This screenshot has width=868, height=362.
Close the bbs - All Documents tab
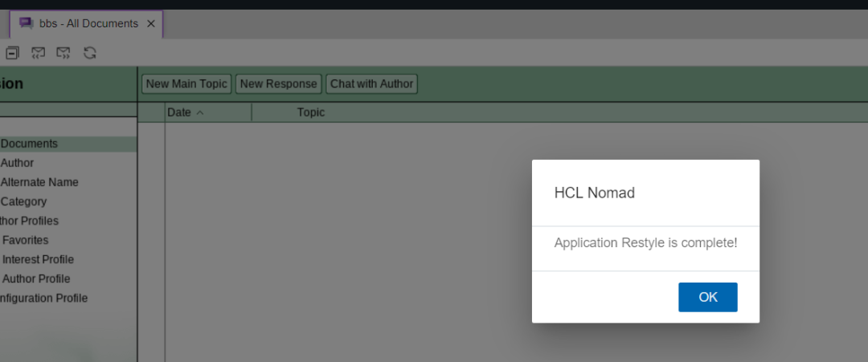(150, 24)
